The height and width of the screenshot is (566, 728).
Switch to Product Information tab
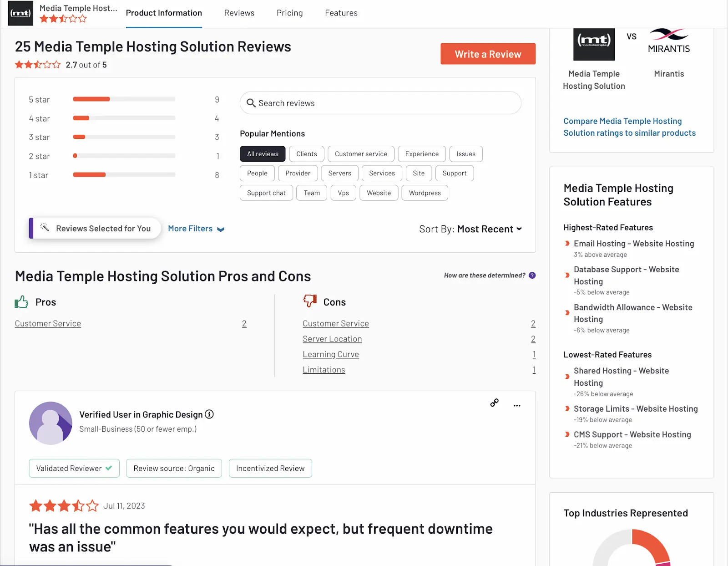click(x=164, y=13)
